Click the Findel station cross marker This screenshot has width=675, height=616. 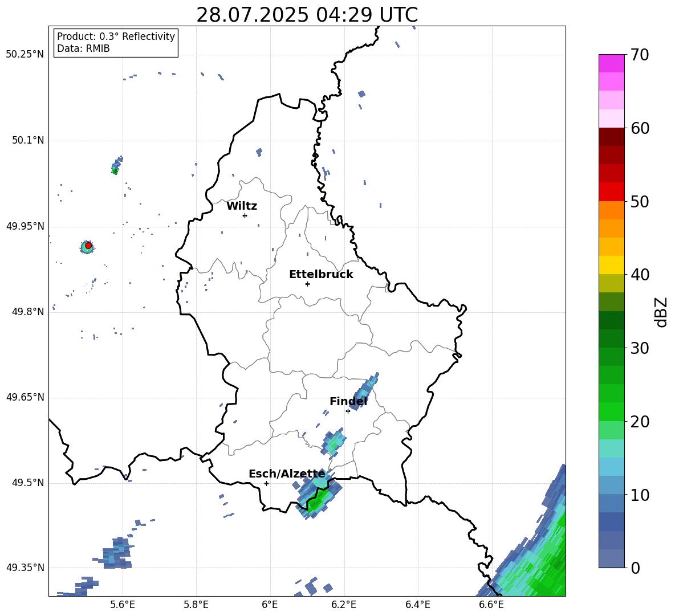point(348,411)
